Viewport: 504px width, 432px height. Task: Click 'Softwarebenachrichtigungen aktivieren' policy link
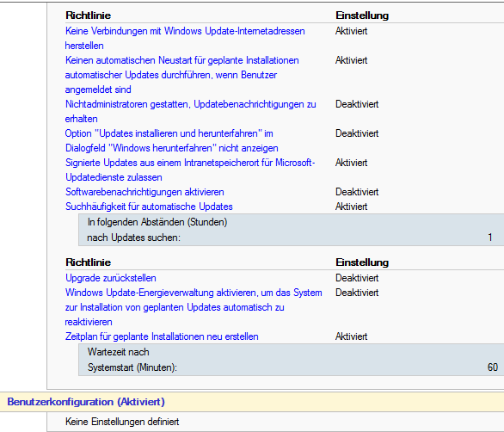point(144,192)
